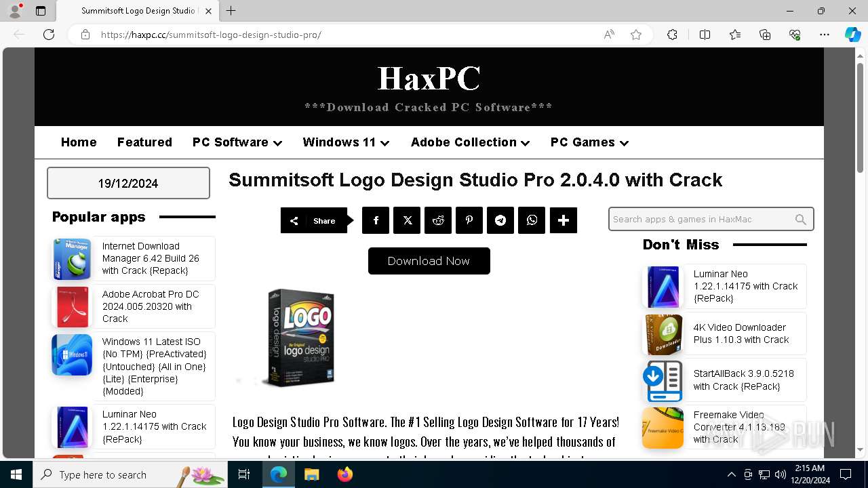
Task: Open Edge Extensions menu
Action: coord(672,35)
